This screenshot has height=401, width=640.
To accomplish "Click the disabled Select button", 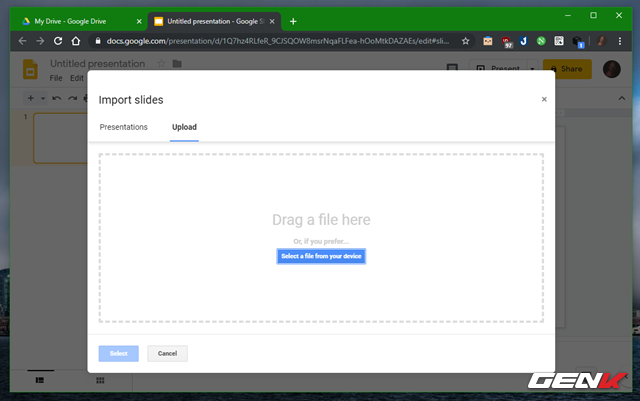I will 118,354.
